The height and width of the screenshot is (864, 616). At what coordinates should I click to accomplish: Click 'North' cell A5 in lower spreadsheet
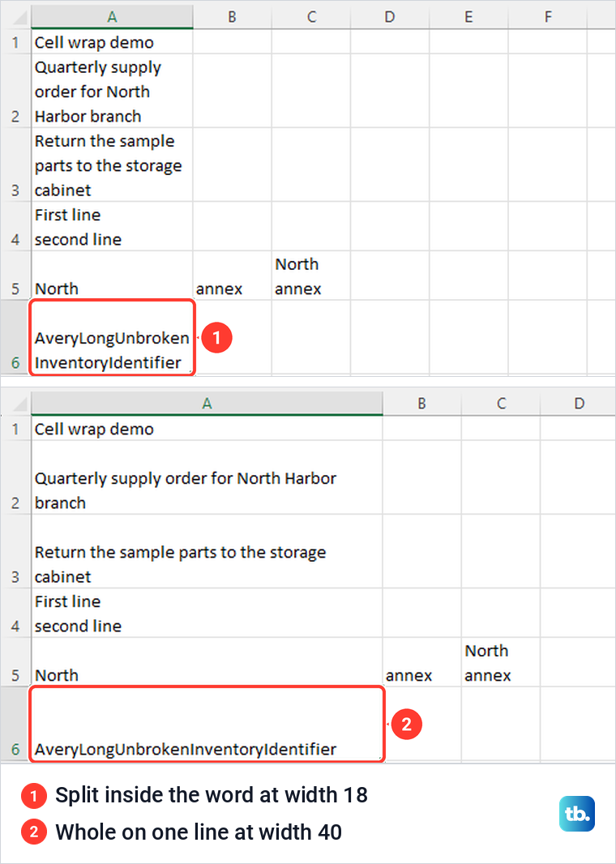pyautogui.click(x=207, y=662)
